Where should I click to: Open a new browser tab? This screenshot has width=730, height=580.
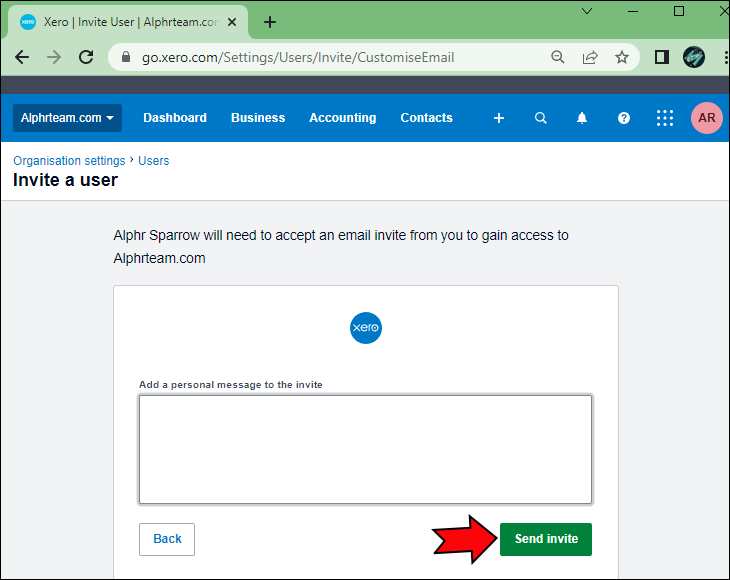pos(270,22)
